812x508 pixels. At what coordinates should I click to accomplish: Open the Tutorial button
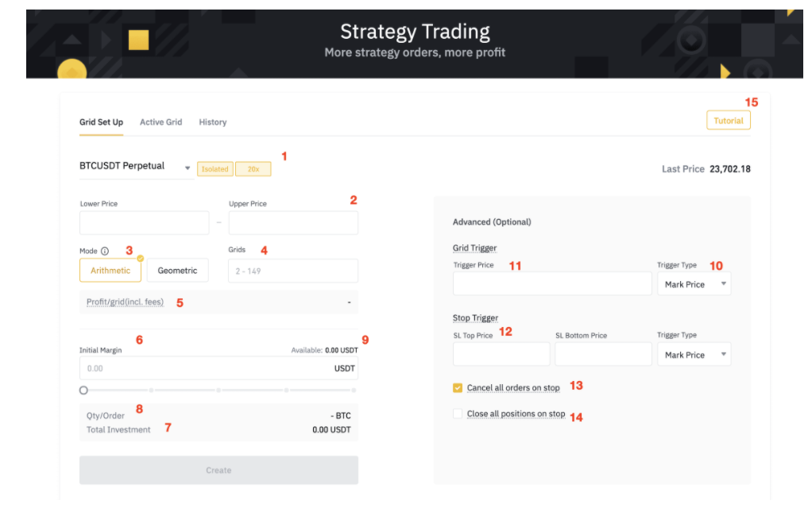pyautogui.click(x=728, y=121)
